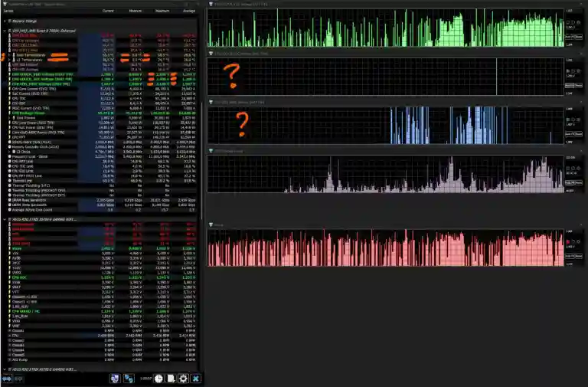Click the Average column header
This screenshot has width=588, height=387.
[189, 11]
